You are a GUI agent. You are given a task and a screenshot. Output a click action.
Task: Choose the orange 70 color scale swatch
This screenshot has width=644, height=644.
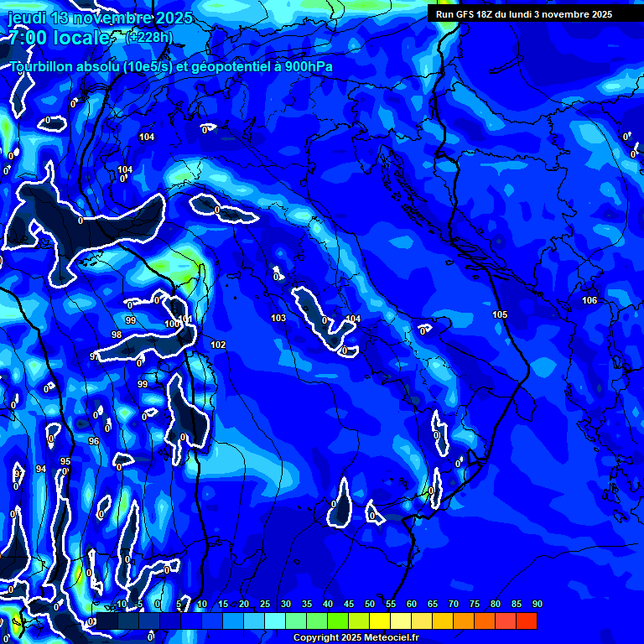pyautogui.click(x=443, y=621)
